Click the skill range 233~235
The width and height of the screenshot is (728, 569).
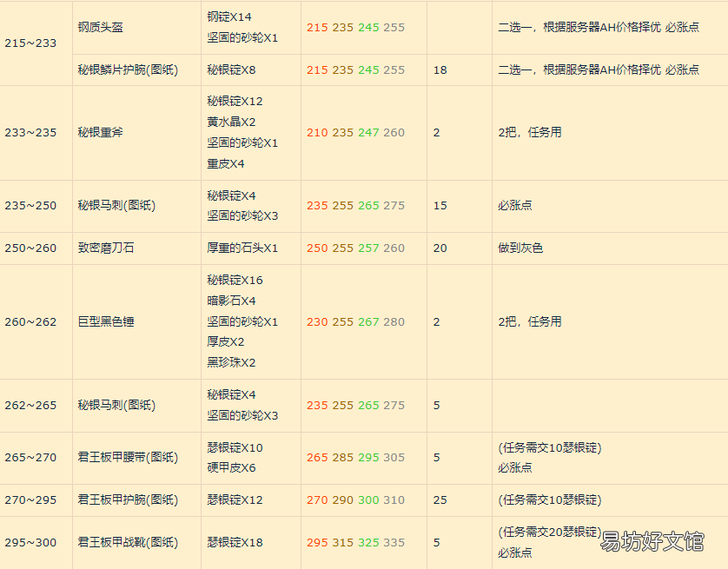30,133
